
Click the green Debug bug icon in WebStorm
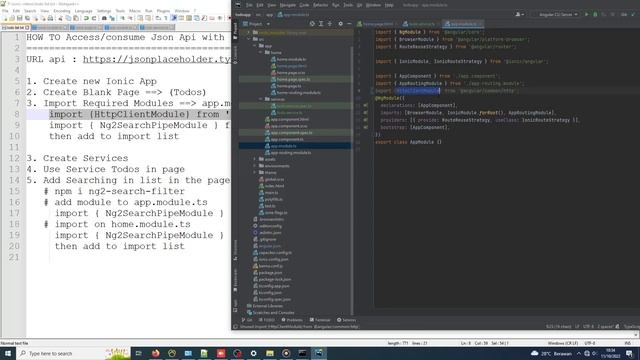pyautogui.click(x=595, y=14)
